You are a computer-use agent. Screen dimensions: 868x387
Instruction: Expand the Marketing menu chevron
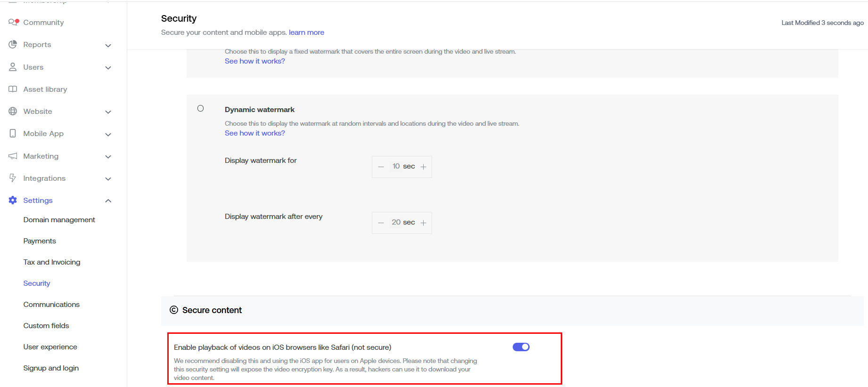pyautogui.click(x=108, y=157)
